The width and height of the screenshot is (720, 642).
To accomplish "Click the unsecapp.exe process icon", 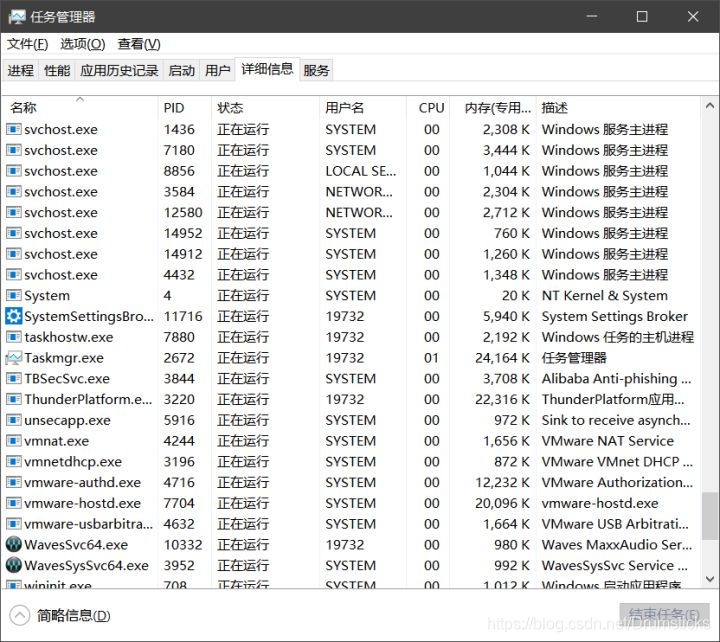I will 14,420.
